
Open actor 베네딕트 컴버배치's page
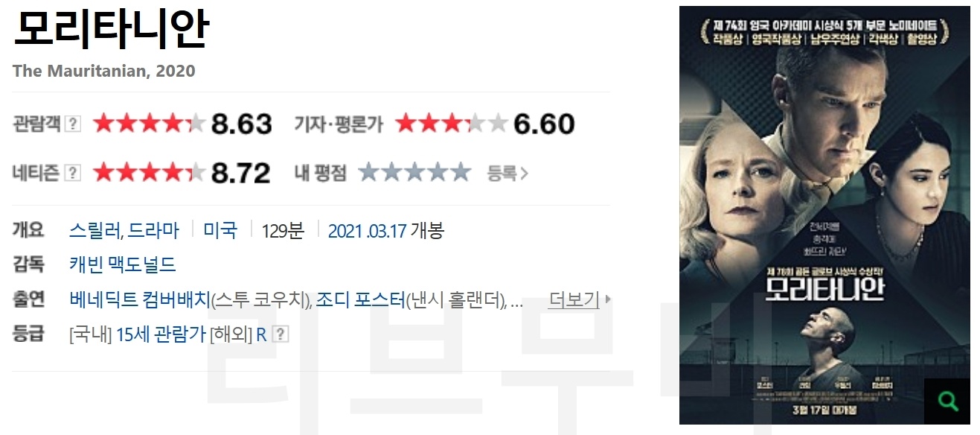click(x=140, y=300)
